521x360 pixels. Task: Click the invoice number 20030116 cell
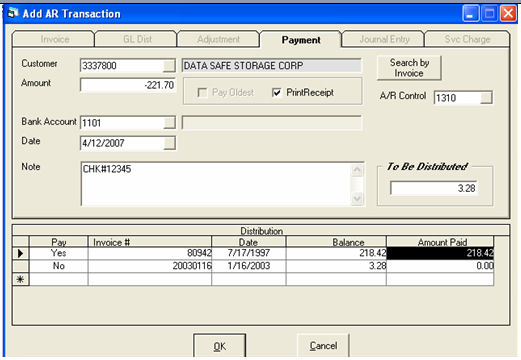(x=150, y=266)
